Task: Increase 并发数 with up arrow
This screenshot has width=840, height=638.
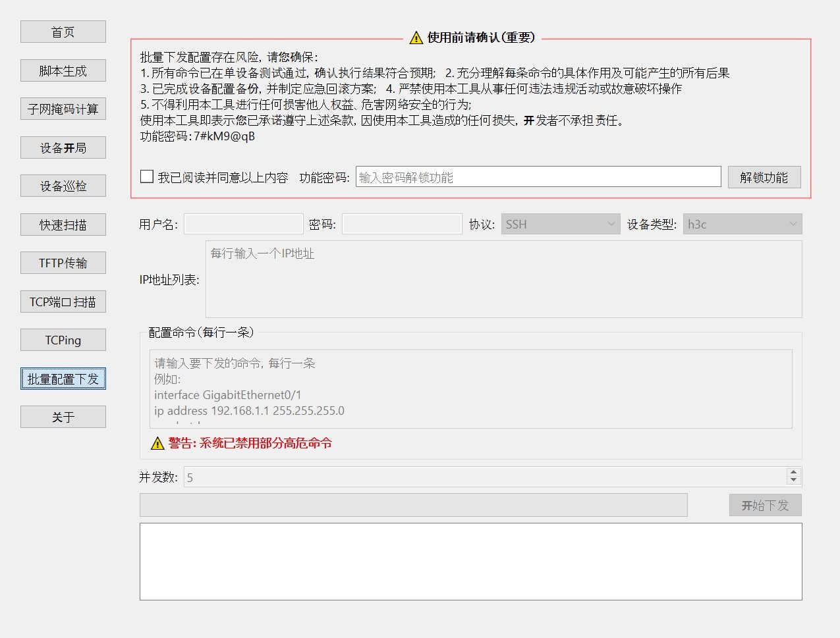Action: (794, 472)
